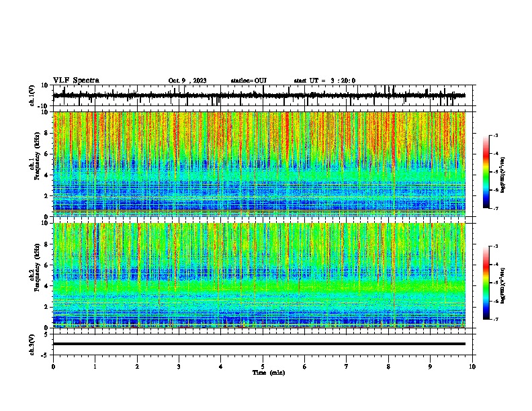Click the time axis tick label 0
532x411 pixels.
(53, 367)
